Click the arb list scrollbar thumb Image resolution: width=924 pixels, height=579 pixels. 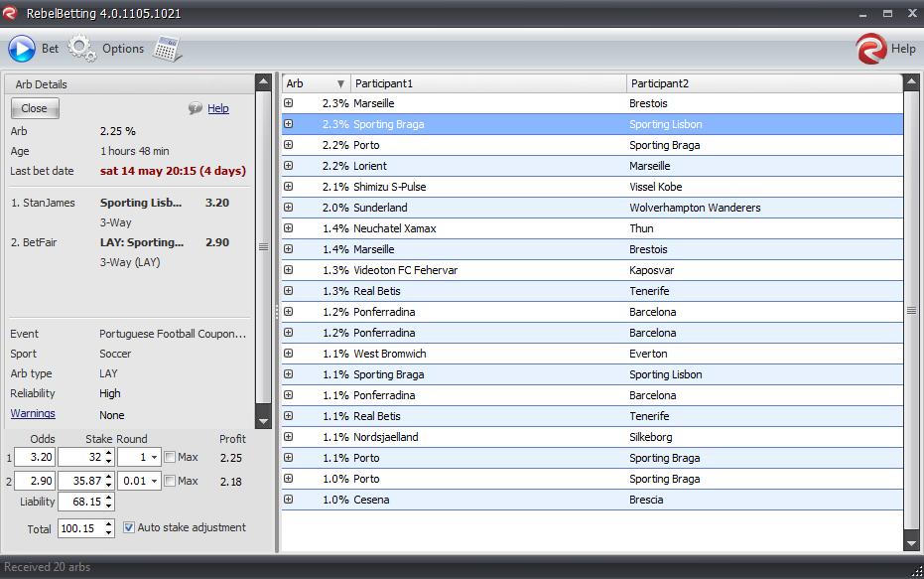[x=911, y=311]
